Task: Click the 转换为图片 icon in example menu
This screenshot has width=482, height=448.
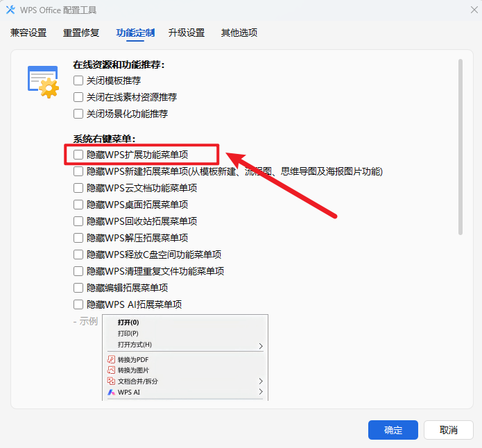Action: pyautogui.click(x=111, y=370)
